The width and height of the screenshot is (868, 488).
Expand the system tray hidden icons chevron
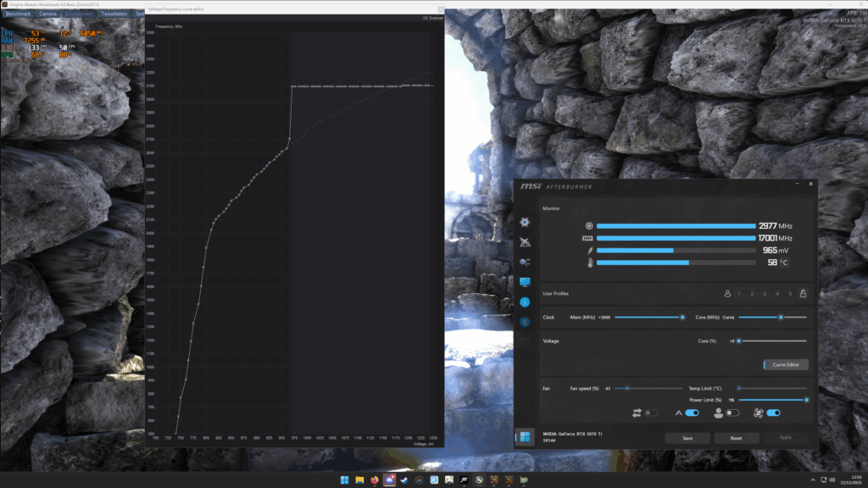point(813,480)
